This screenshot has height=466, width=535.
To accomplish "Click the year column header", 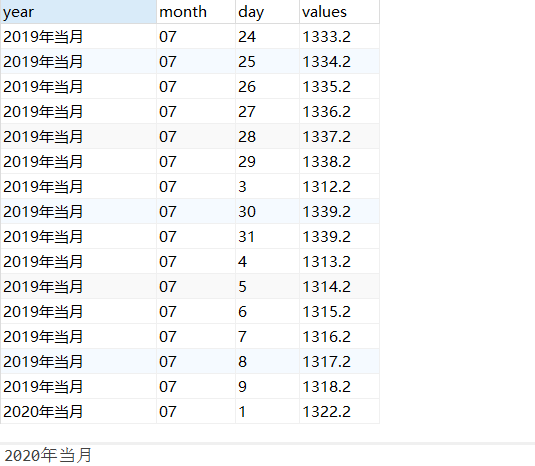I will point(78,12).
